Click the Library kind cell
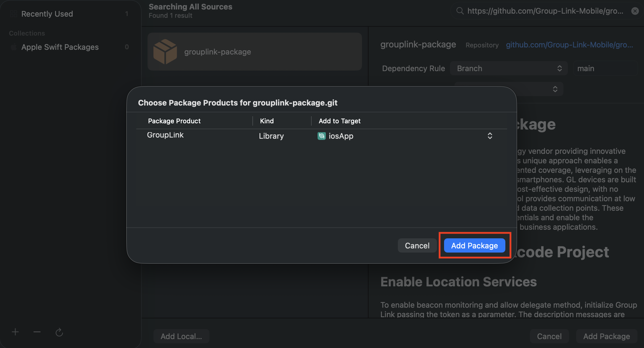 271,136
